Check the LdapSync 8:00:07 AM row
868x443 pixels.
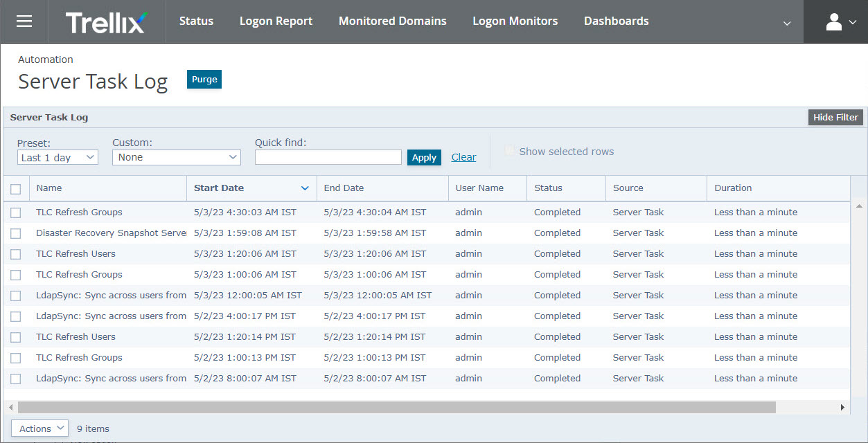15,379
